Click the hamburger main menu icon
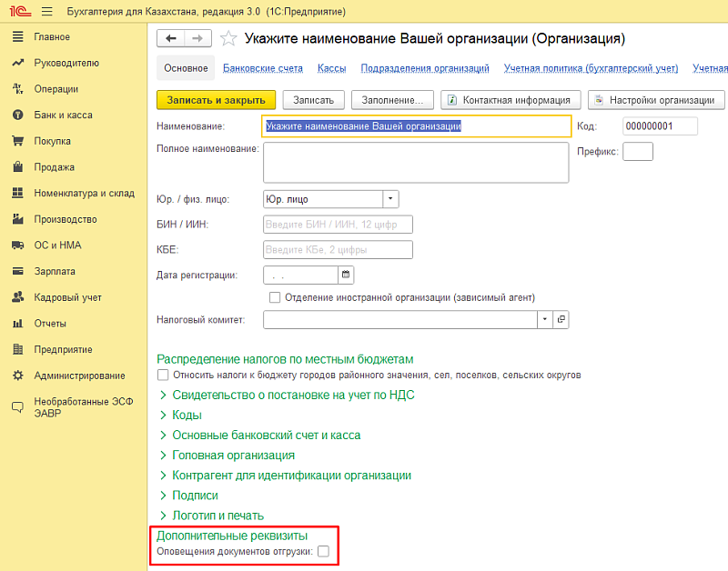The image size is (728, 571). pos(46,11)
